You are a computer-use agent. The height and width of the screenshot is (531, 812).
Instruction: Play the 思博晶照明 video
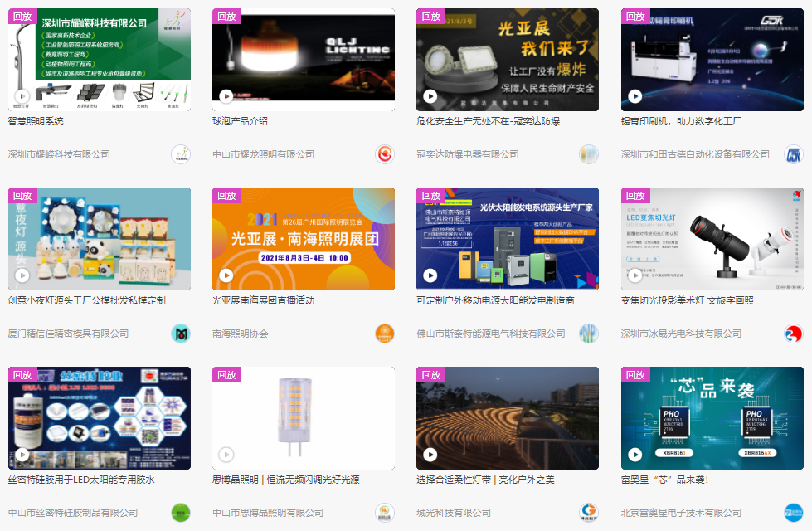tap(226, 455)
